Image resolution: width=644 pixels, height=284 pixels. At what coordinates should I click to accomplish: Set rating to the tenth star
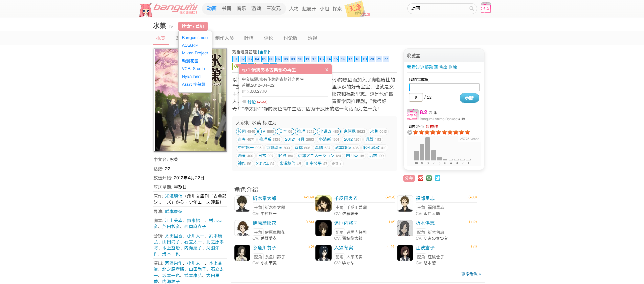[x=467, y=132]
